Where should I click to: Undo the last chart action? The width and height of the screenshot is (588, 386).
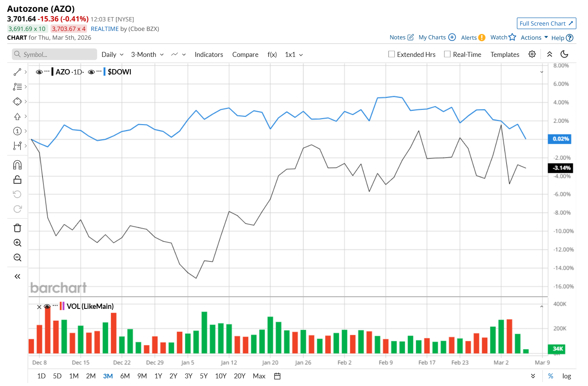(17, 194)
